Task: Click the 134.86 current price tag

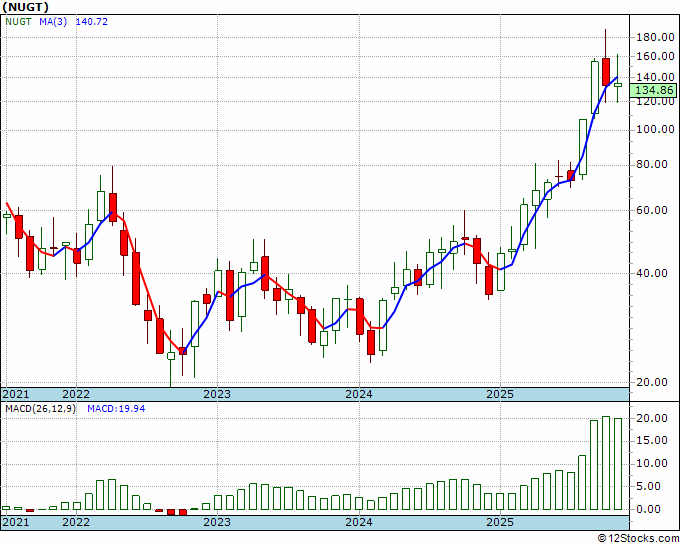Action: (x=654, y=90)
